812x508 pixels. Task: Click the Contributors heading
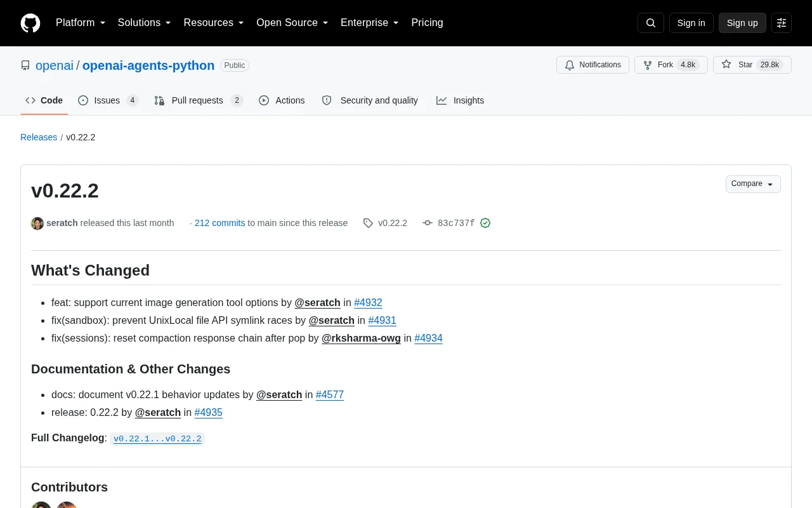[69, 487]
